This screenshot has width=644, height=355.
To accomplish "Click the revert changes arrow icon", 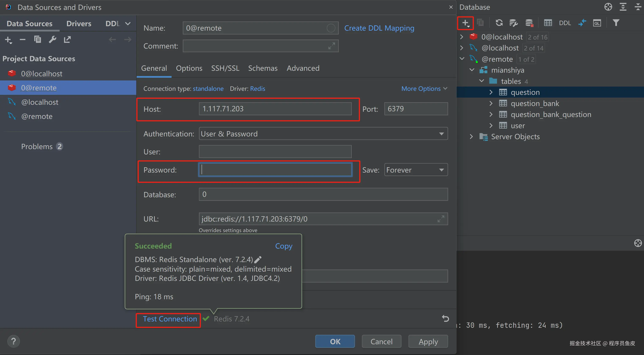I will click(x=445, y=318).
